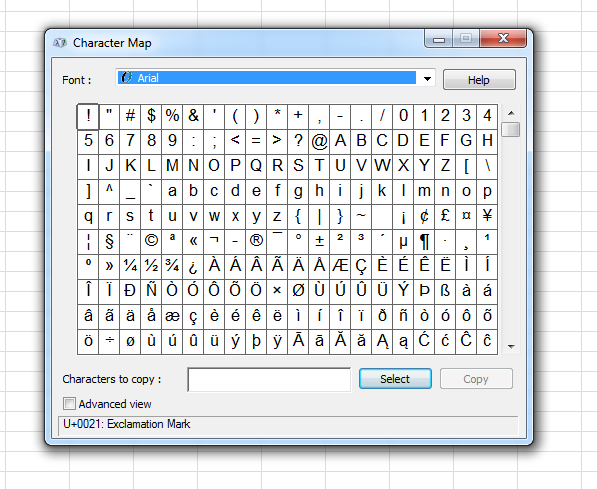Select the not sign ¬ character
This screenshot has width=597, height=489.
(214, 241)
